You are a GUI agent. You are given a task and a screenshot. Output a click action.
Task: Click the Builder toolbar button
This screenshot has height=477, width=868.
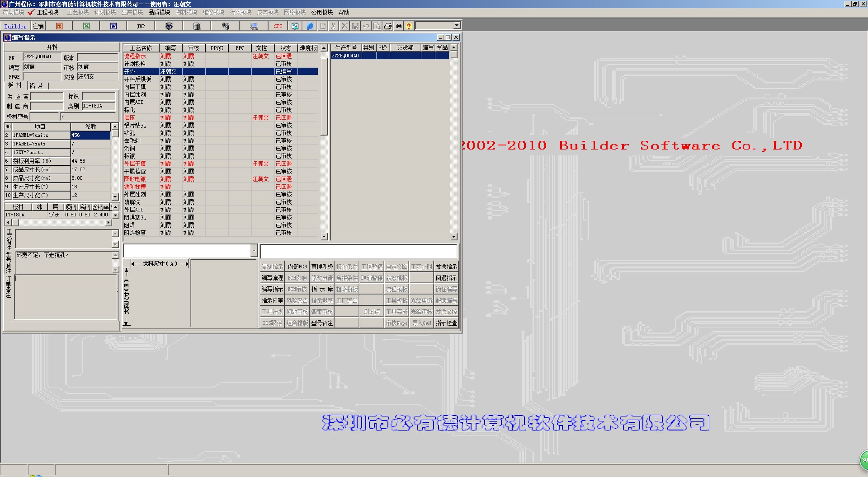15,26
